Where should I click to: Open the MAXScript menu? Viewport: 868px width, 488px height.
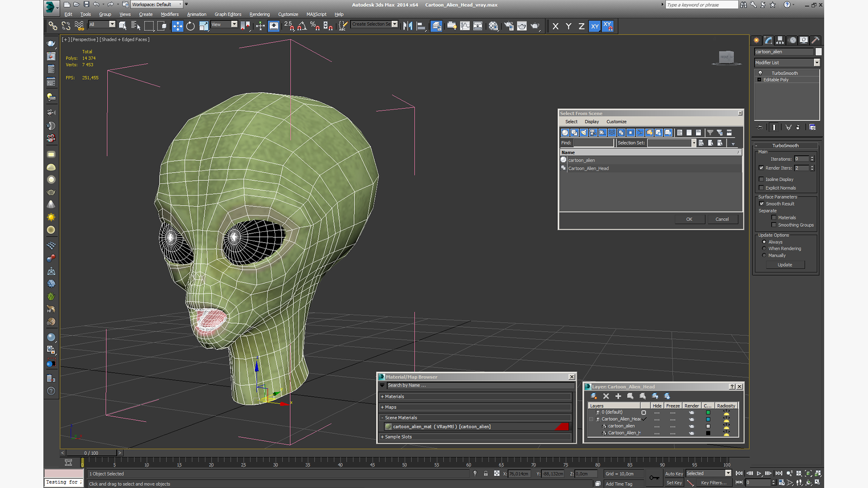coord(316,14)
